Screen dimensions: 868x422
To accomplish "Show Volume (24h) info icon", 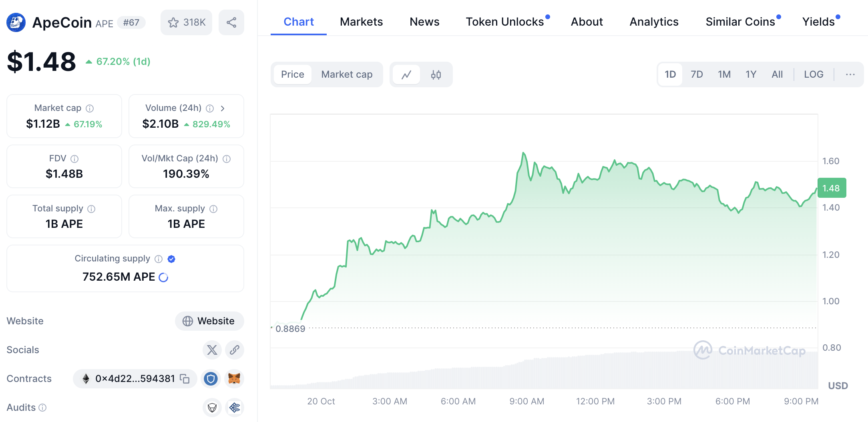I will [x=210, y=109].
